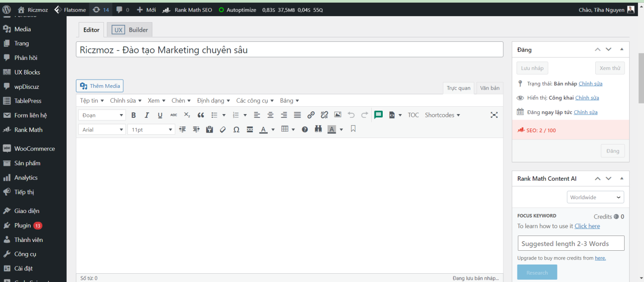Align text right
Viewport: 644px width, 282px height.
tap(284, 115)
